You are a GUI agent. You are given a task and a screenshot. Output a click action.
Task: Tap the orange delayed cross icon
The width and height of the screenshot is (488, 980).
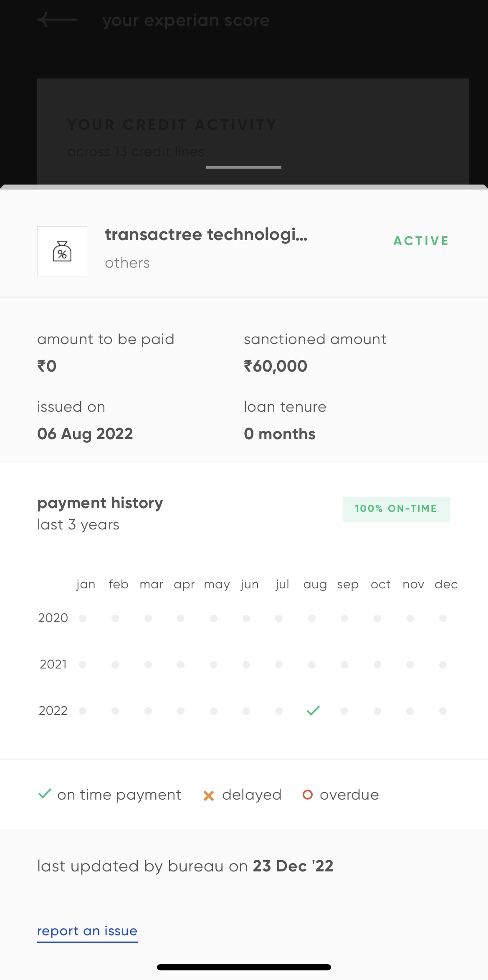209,796
